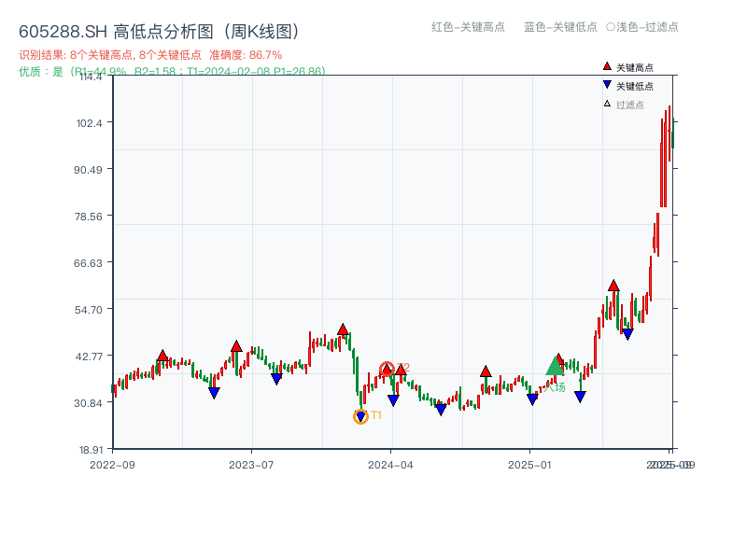
Task: Click the 2023-07 x-axis date label
Action: tap(251, 465)
